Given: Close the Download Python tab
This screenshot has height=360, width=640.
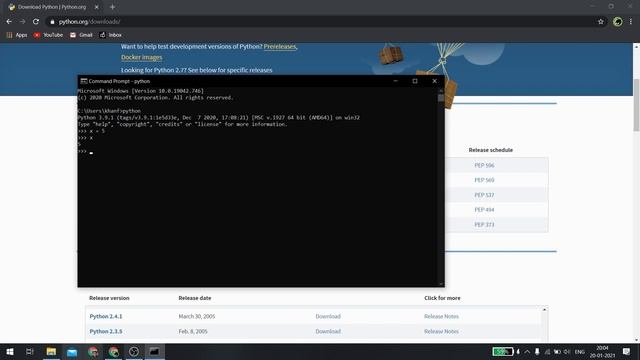Looking at the screenshot, I should (96, 7).
